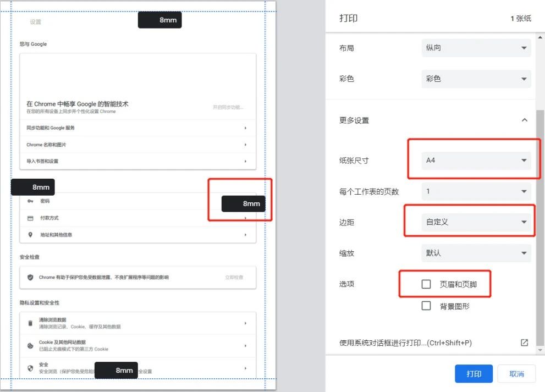Screen dimensions: 545x392
Task: Click the 打印 button
Action: [x=474, y=373]
